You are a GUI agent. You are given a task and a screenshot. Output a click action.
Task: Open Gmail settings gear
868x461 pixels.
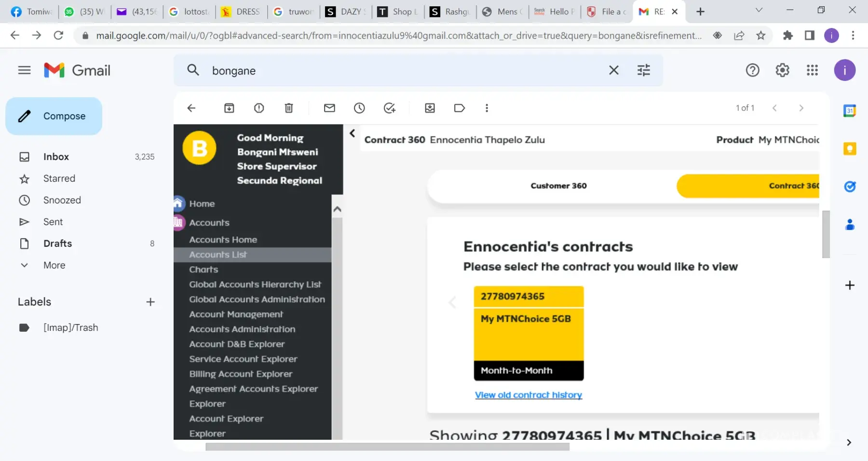tap(782, 70)
